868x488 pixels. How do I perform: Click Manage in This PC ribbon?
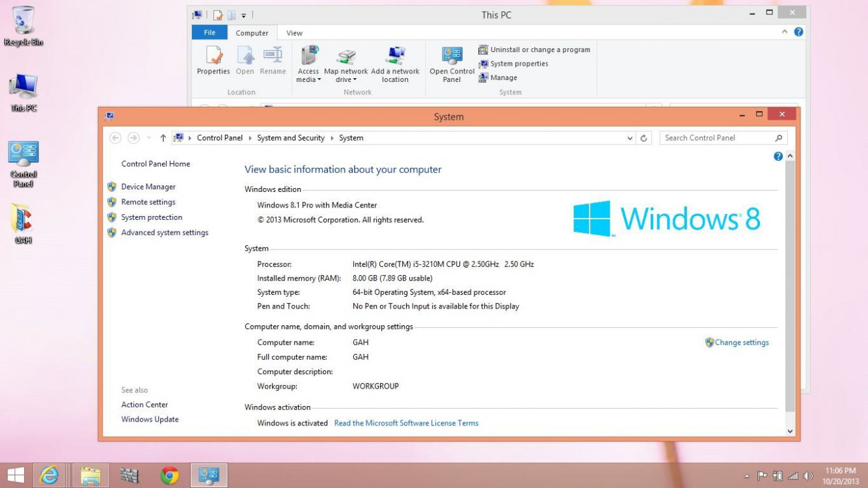[x=498, y=77]
